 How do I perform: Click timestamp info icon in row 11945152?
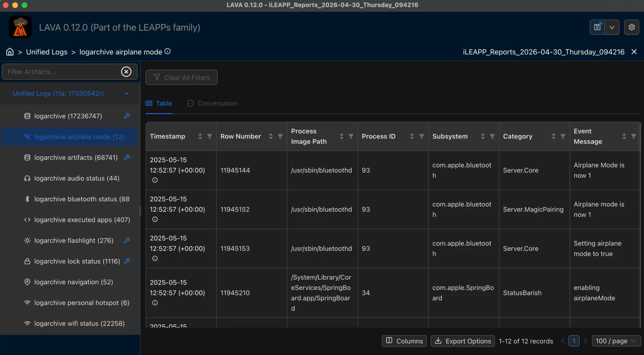pyautogui.click(x=155, y=219)
